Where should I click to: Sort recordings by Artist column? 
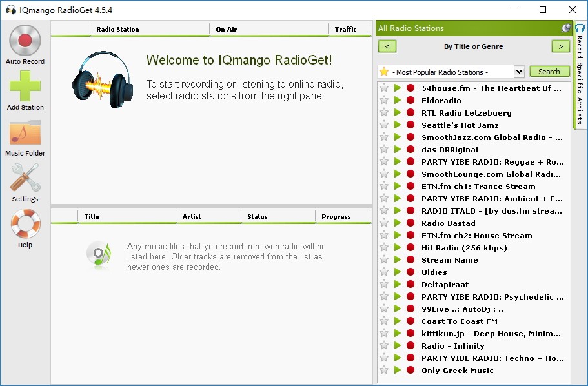(208, 216)
